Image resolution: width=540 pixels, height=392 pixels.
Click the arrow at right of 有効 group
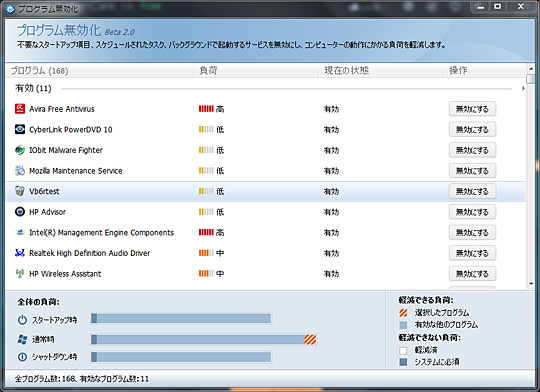pos(523,89)
